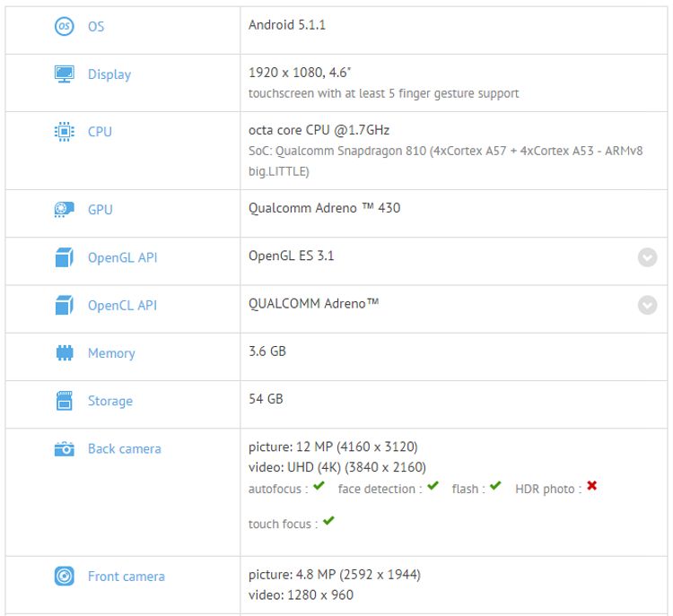Screen dimensions: 673x616
Task: Click the Front camera icon
Action: [64, 577]
